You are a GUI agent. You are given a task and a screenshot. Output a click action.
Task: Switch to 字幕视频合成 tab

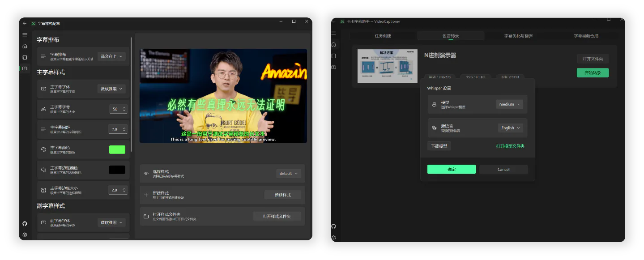click(x=586, y=36)
